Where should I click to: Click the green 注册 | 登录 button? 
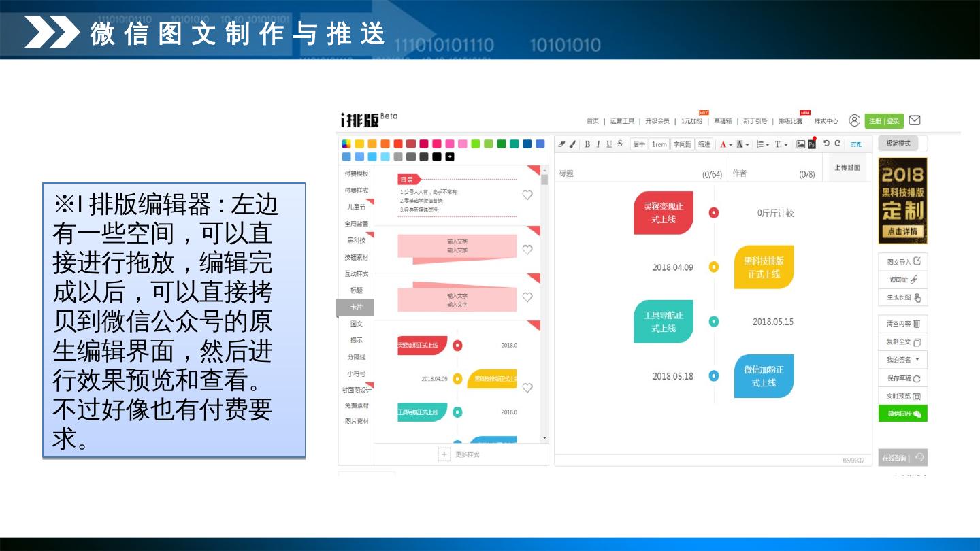[x=884, y=121]
